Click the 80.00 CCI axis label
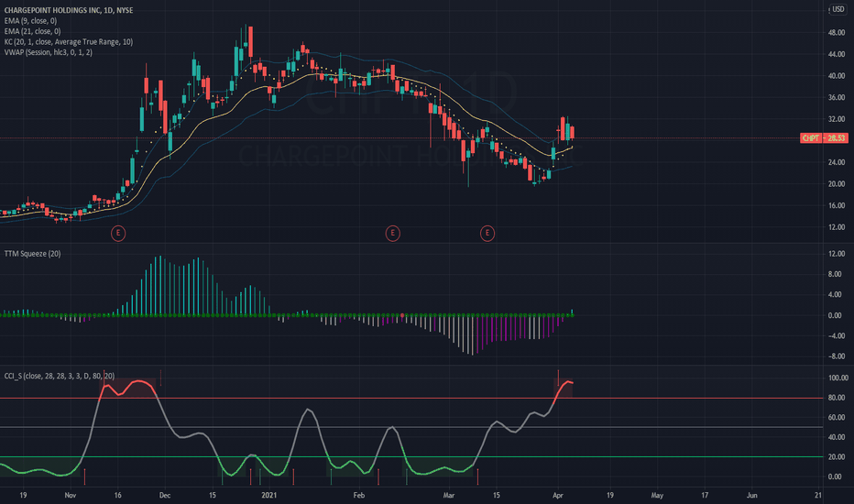The height and width of the screenshot is (504, 854). (837, 398)
